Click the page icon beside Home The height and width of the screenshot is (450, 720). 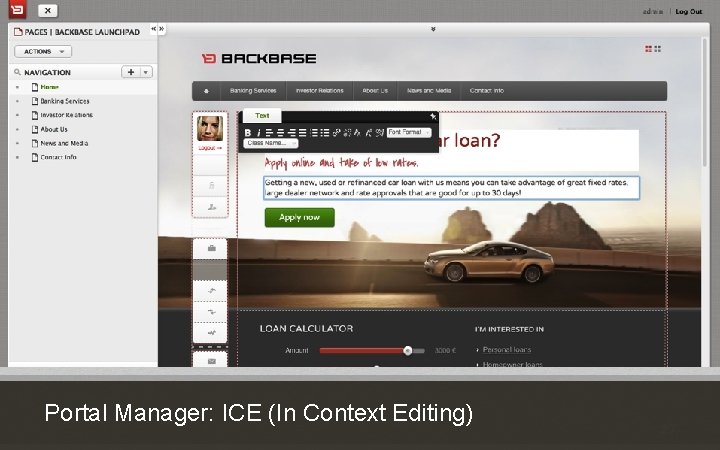pos(34,87)
